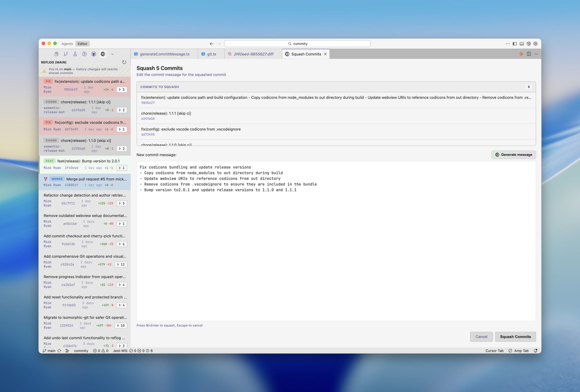Switch to the git.ts tab

211,54
